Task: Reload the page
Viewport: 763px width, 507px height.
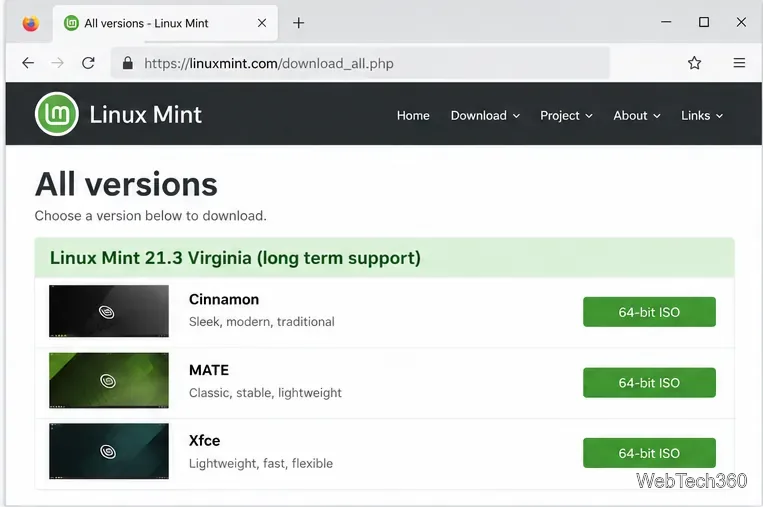Action: coord(88,63)
